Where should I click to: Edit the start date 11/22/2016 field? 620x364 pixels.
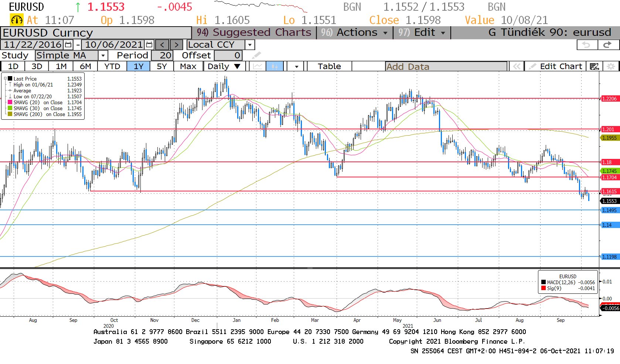(33, 45)
